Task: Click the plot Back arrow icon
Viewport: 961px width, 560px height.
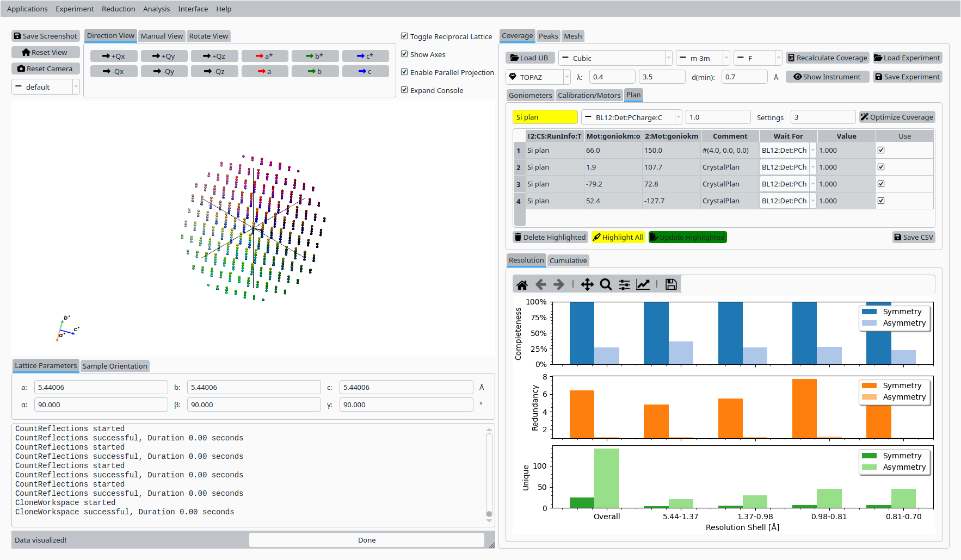Action: (540, 284)
